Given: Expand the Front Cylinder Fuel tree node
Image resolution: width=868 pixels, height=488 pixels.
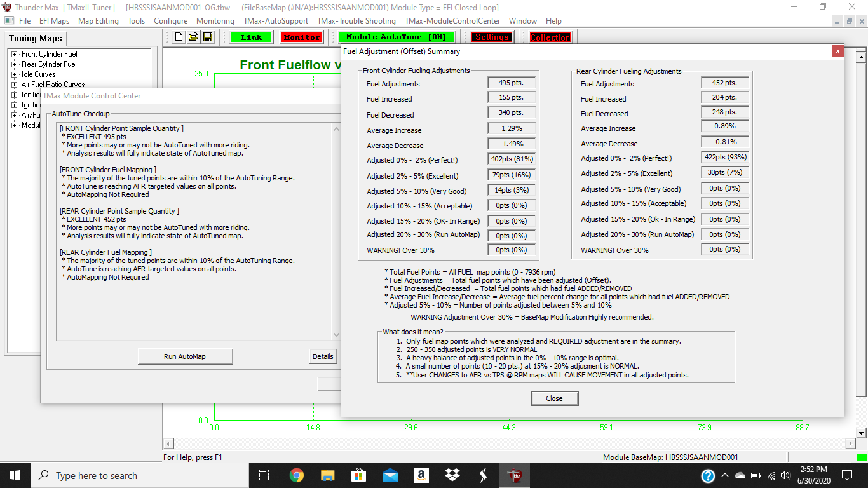Looking at the screenshot, I should click(14, 54).
